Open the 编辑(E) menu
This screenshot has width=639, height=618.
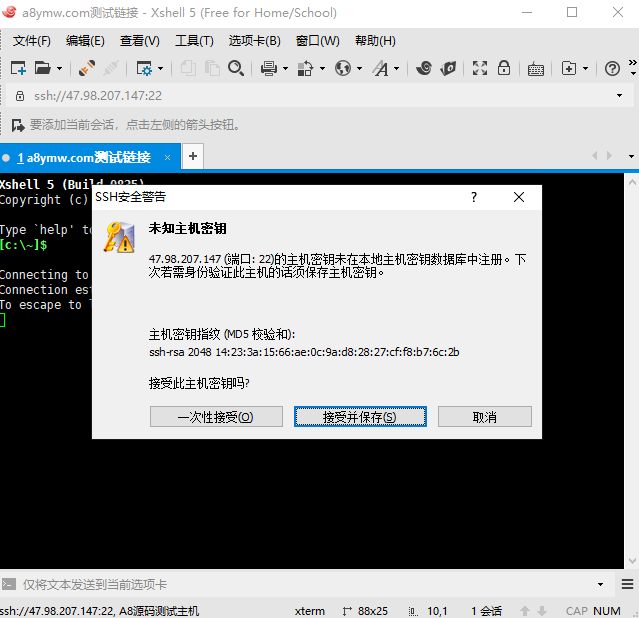coord(85,41)
